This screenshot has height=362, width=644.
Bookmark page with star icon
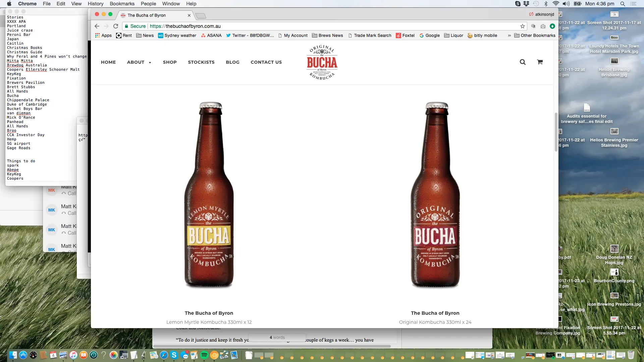click(x=522, y=26)
